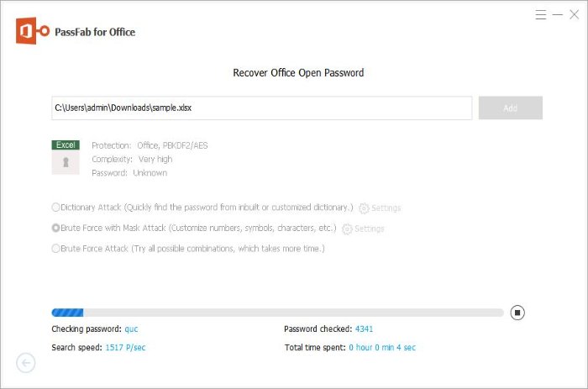Screen dimensions: 588x389
Task: Go back using the arrow icon
Action: point(26,363)
